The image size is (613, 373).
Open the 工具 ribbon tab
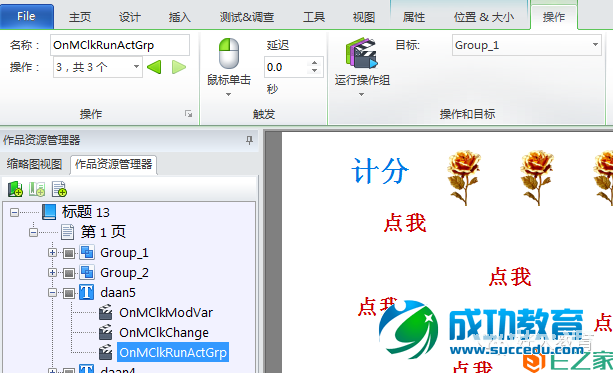314,17
